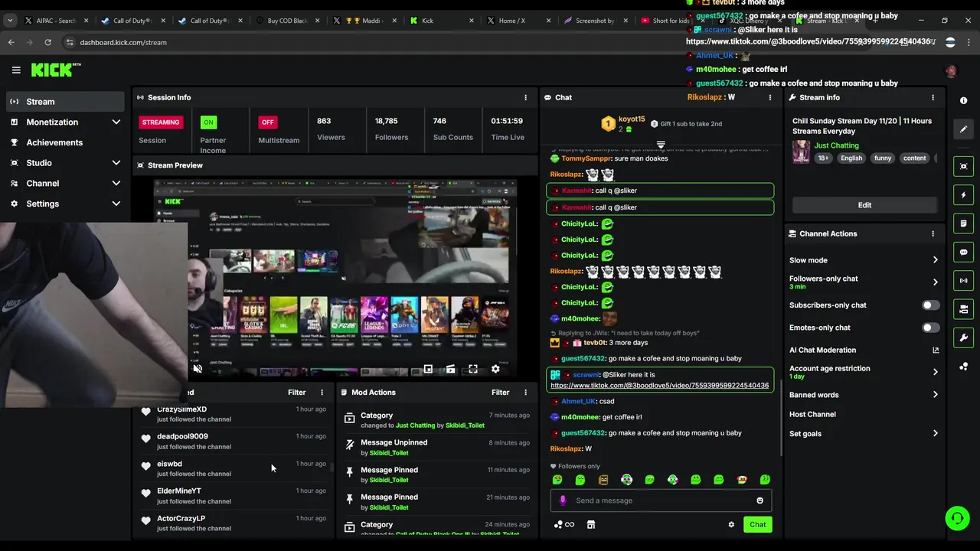Open Stream info three-dot menu
Image resolution: width=980 pixels, height=551 pixels.
click(x=933, y=97)
